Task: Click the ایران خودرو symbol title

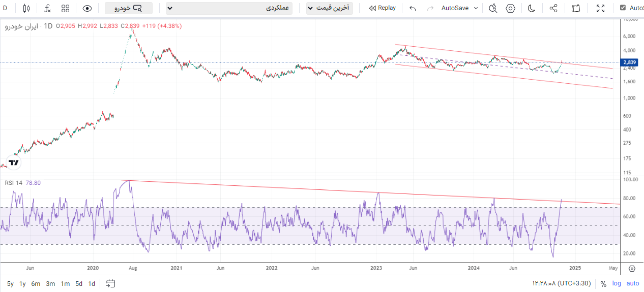Action: 22,26
